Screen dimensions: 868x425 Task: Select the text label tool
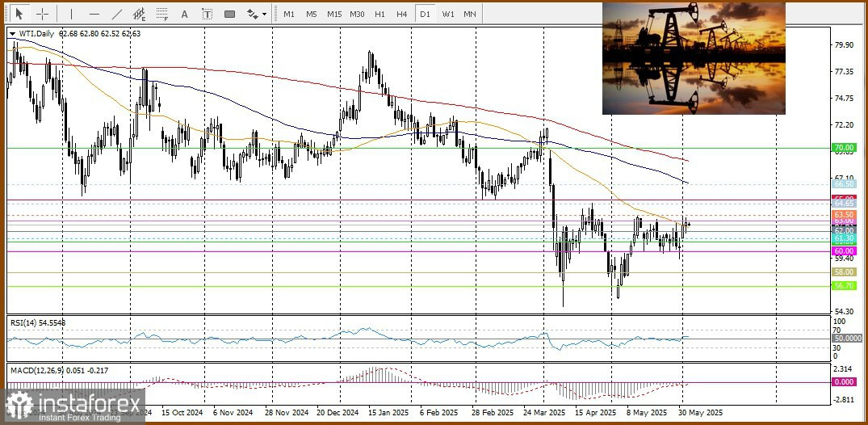207,14
